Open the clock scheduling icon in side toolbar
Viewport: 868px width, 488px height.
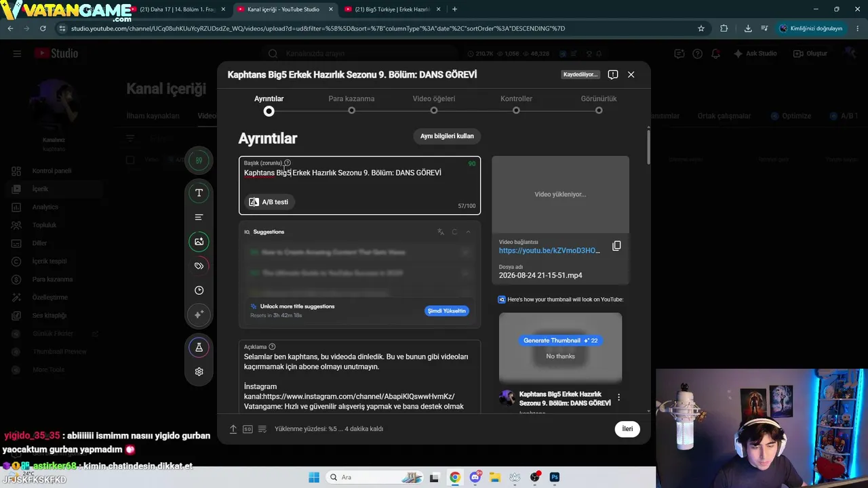coord(199,290)
